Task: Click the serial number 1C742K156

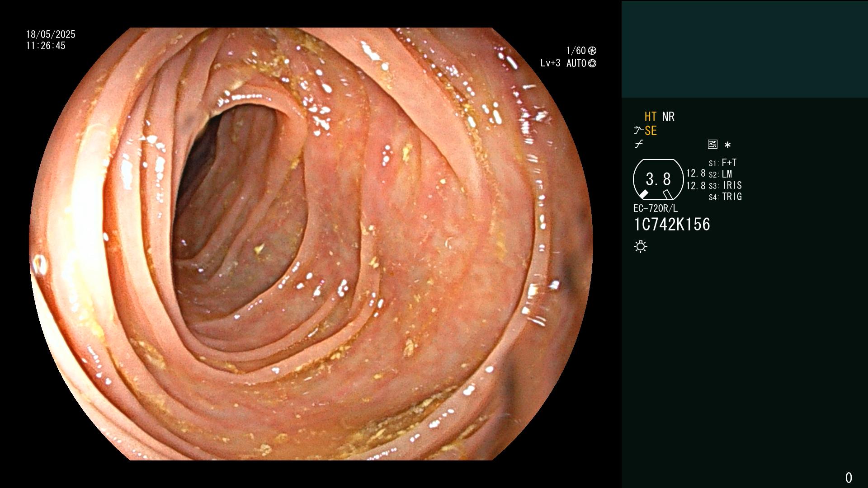Action: click(x=672, y=225)
